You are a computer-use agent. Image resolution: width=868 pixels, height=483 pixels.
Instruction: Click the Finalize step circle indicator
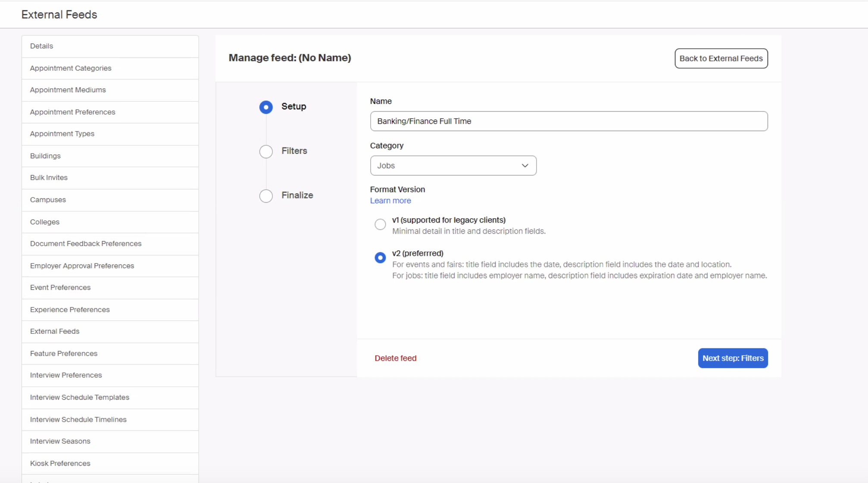click(x=266, y=196)
